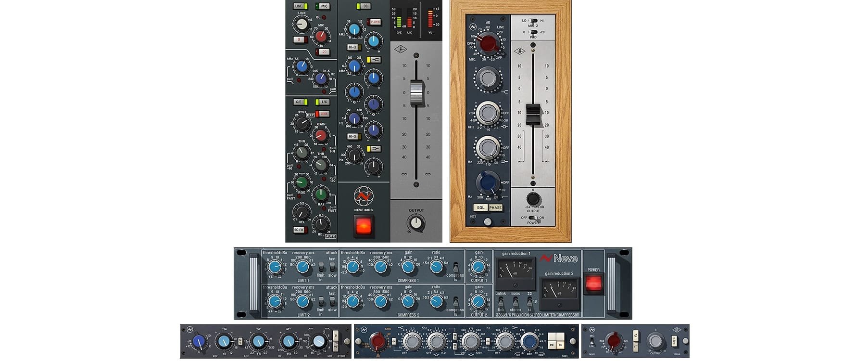Screen dimensions: 868x361
Task: Click the HYST hysteresis knob
Action: (302, 124)
